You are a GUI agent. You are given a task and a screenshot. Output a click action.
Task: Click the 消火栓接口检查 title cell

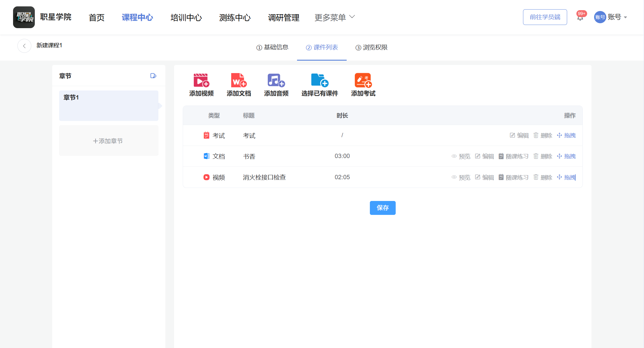coord(264,177)
